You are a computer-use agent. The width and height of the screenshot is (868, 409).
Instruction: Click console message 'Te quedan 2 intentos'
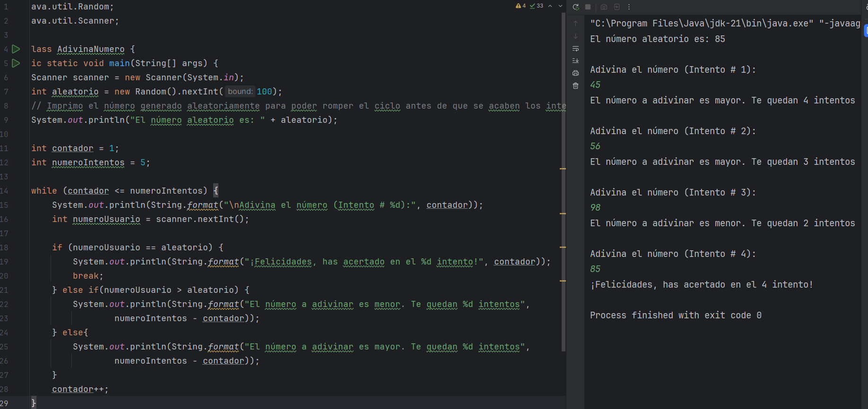(x=803, y=223)
